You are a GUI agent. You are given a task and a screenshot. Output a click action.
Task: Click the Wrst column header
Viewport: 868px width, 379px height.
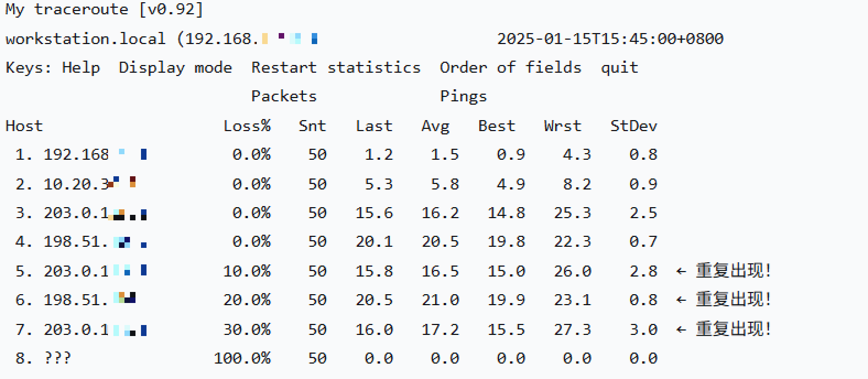tap(562, 126)
